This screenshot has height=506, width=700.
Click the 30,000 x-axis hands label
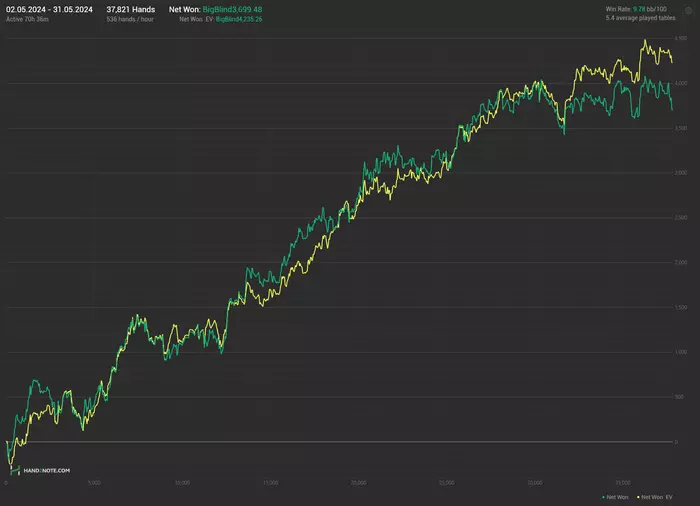[535, 483]
